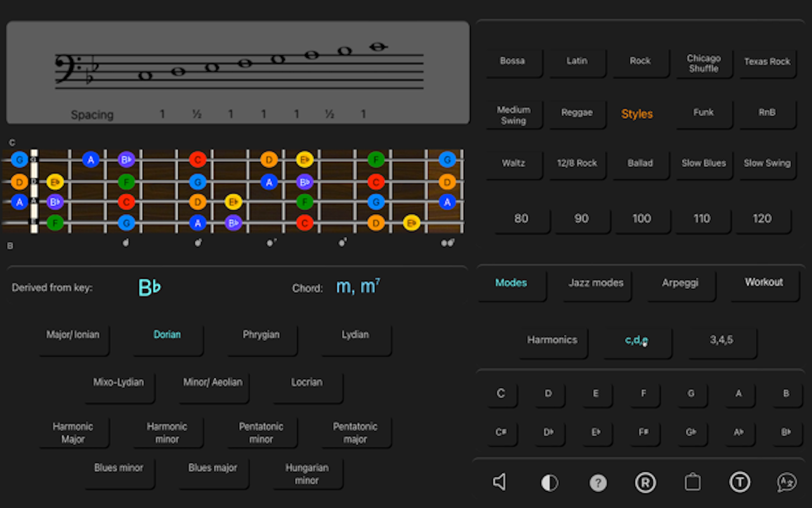The width and height of the screenshot is (812, 508).
Task: Choose the Funk style
Action: [x=704, y=113]
